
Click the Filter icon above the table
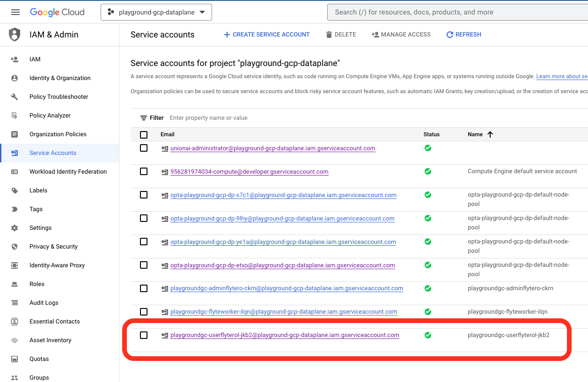pos(144,118)
